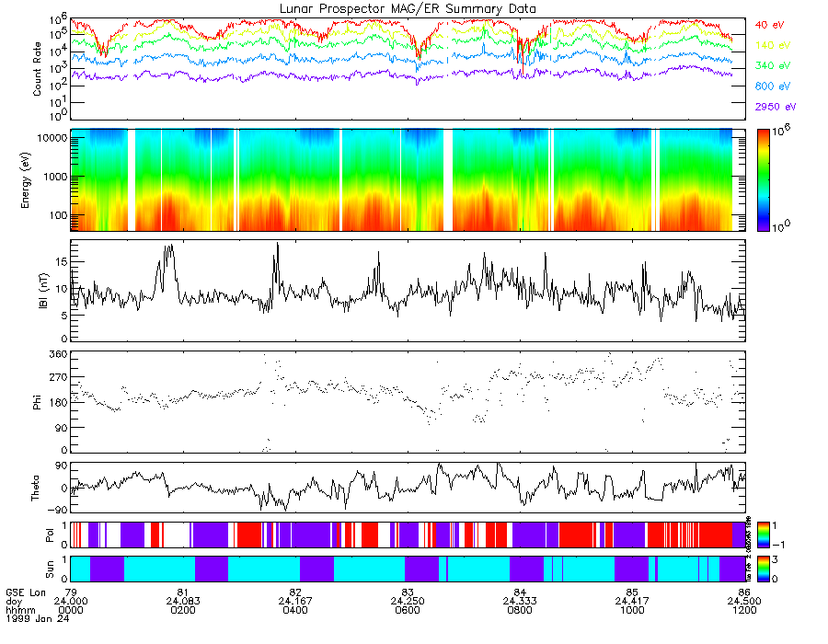The width and height of the screenshot is (828, 644).
Task: Click the GSE Lon value '86'
Action: [744, 592]
